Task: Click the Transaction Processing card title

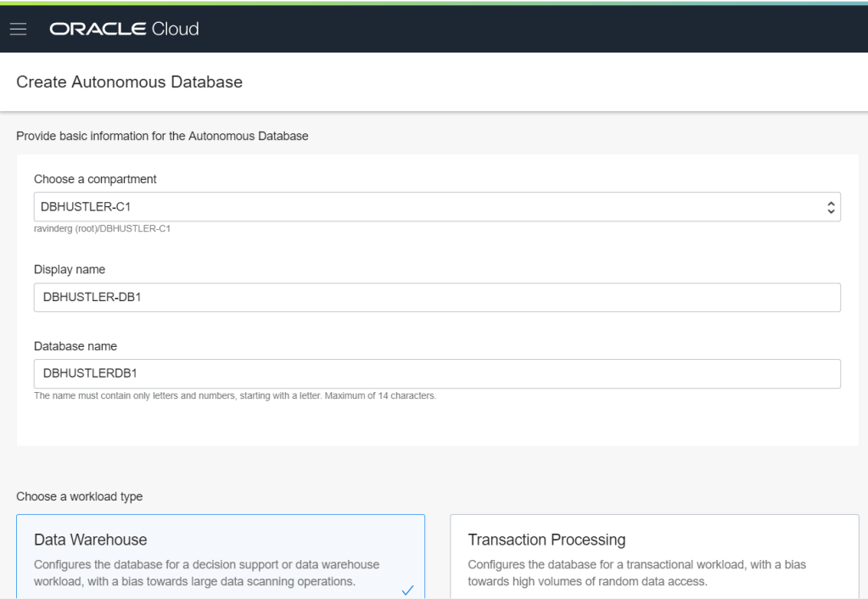Action: 546,540
